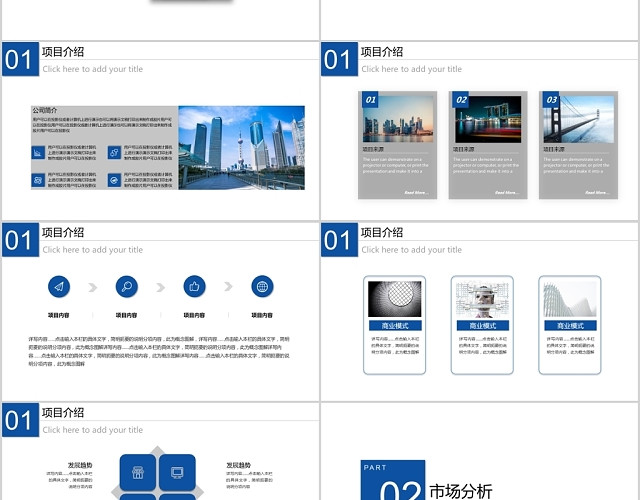Click the magnifying glass circle icon
This screenshot has height=500, width=640.
pyautogui.click(x=127, y=287)
